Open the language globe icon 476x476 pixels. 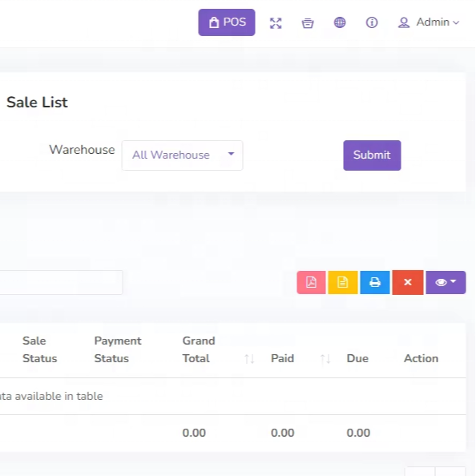coord(340,22)
